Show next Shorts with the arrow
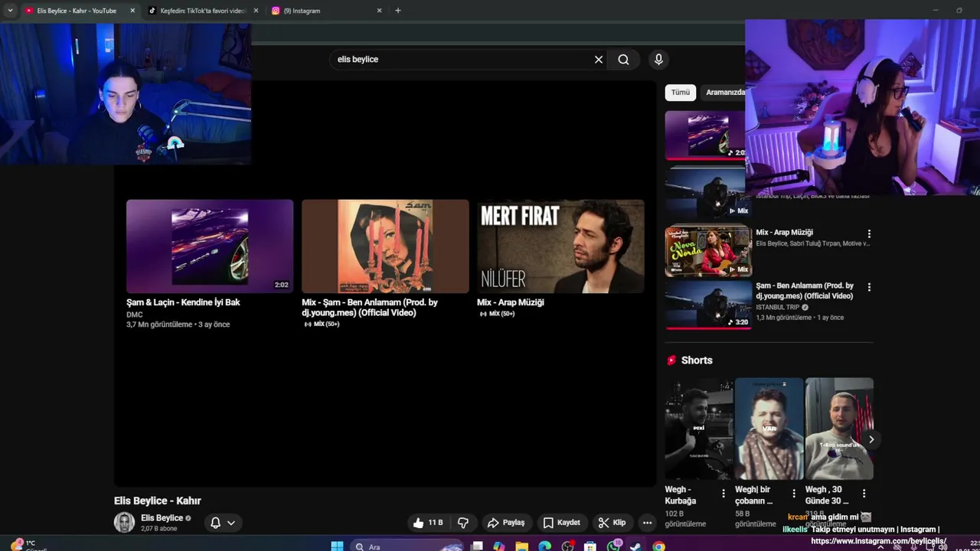 point(871,439)
